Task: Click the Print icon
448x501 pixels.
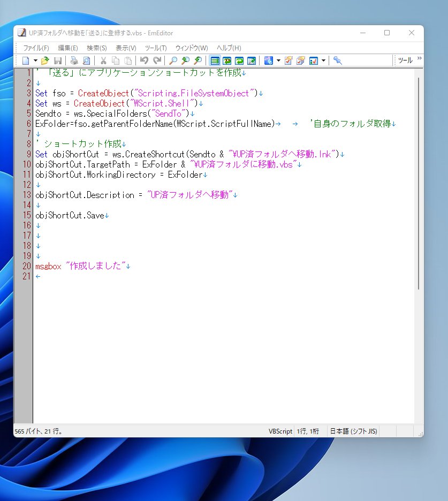Action: 74,60
